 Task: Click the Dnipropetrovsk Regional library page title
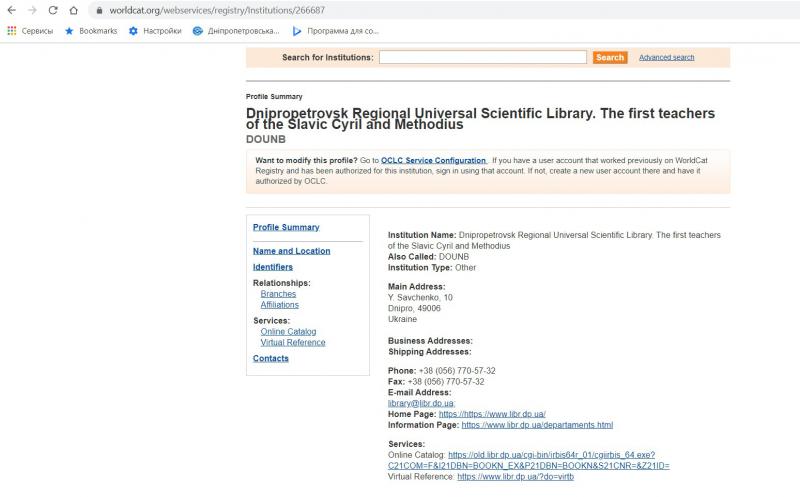(x=480, y=118)
